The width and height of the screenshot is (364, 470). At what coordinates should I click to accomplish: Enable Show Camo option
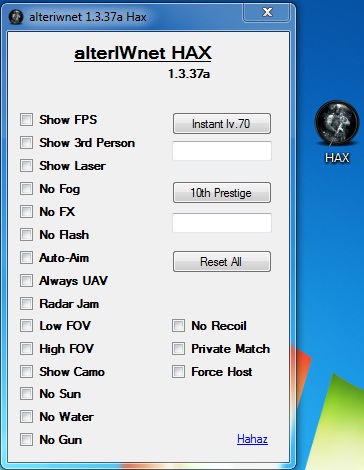pyautogui.click(x=26, y=372)
